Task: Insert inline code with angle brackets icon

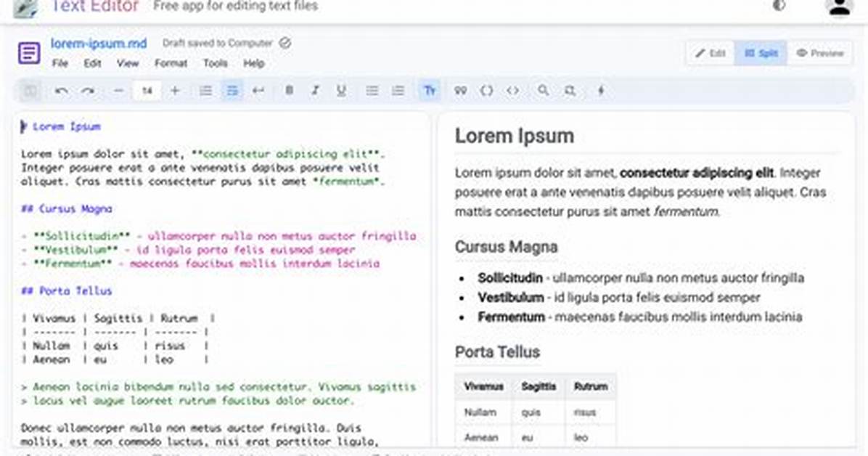Action: click(x=512, y=91)
